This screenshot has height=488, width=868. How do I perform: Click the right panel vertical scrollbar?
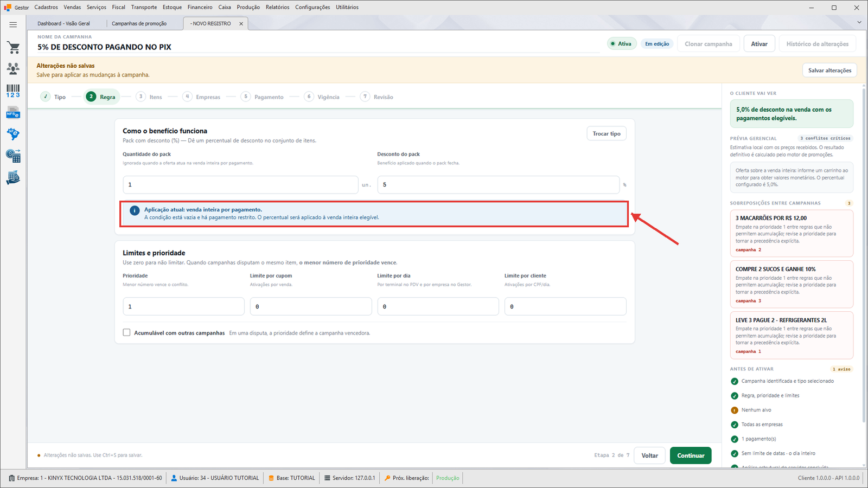point(864,255)
